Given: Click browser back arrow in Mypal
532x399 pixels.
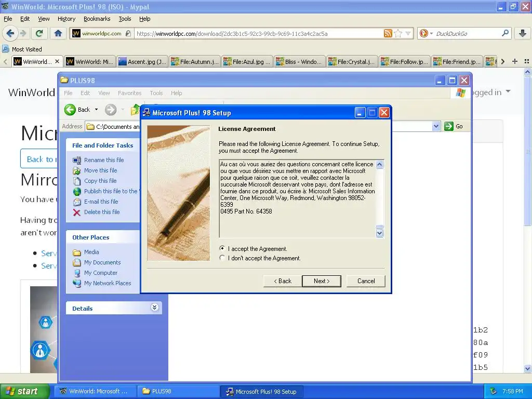Looking at the screenshot, I should (10, 33).
